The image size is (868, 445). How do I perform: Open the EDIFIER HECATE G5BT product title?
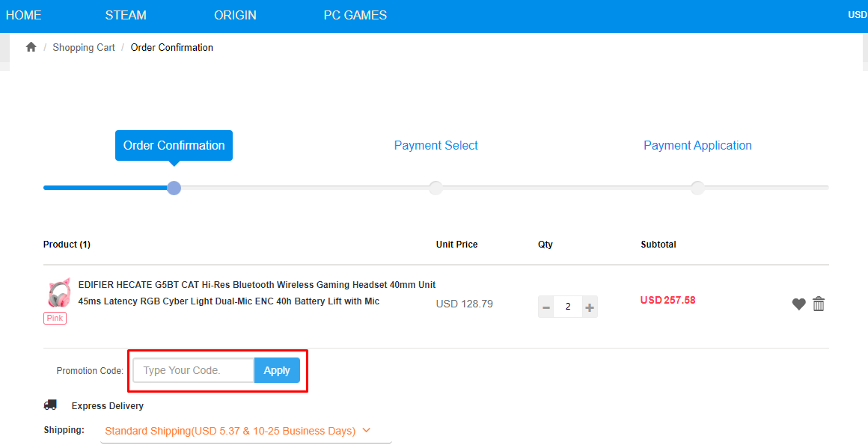[257, 293]
